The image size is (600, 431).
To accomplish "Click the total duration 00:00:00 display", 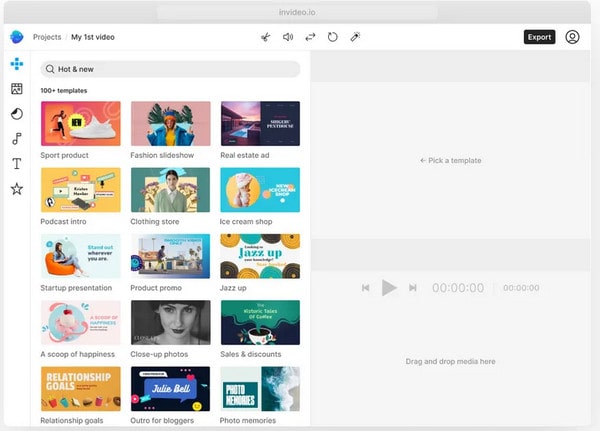I will click(x=521, y=288).
